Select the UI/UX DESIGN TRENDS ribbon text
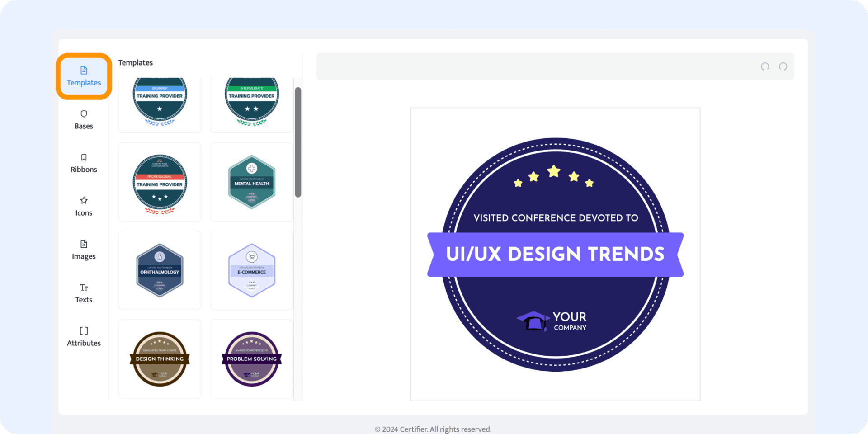 [x=555, y=255]
